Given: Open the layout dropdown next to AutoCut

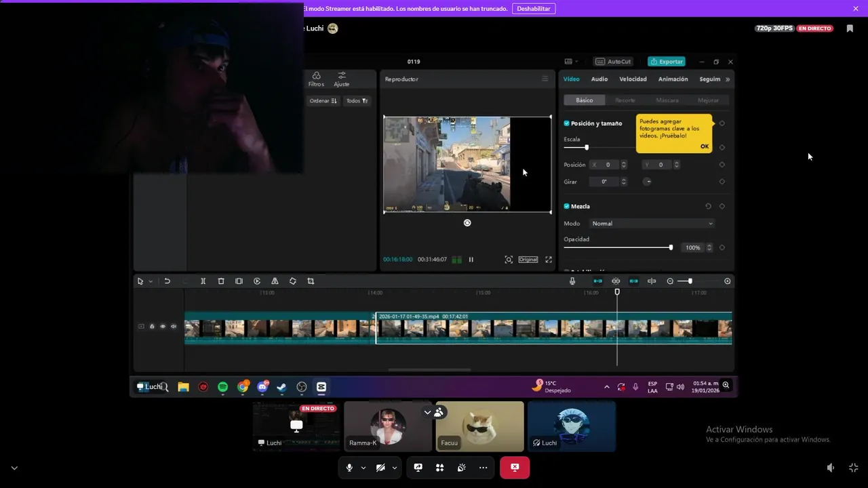Looking at the screenshot, I should [571, 62].
